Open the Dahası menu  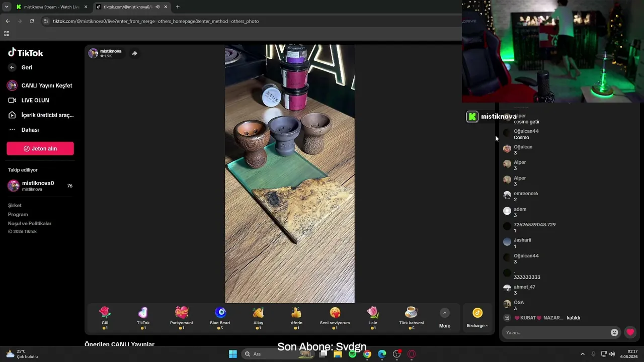pyautogui.click(x=24, y=130)
